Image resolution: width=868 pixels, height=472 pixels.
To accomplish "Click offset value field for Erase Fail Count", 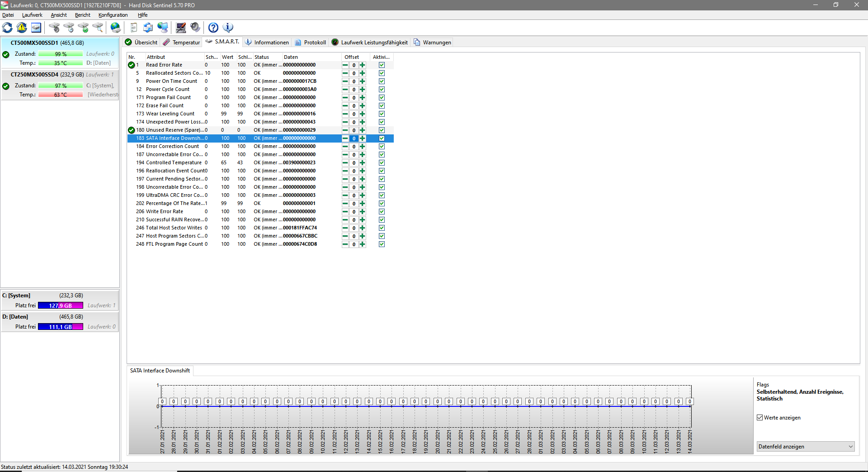I will (x=354, y=106).
